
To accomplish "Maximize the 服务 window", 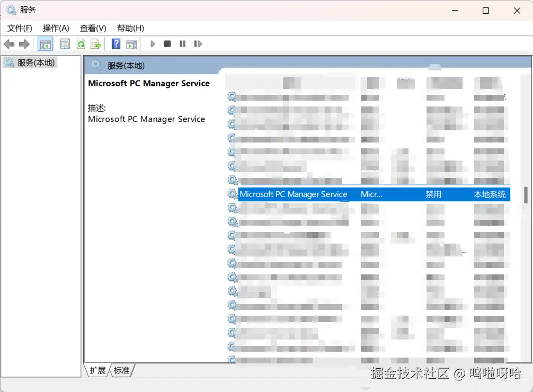I will [x=486, y=11].
